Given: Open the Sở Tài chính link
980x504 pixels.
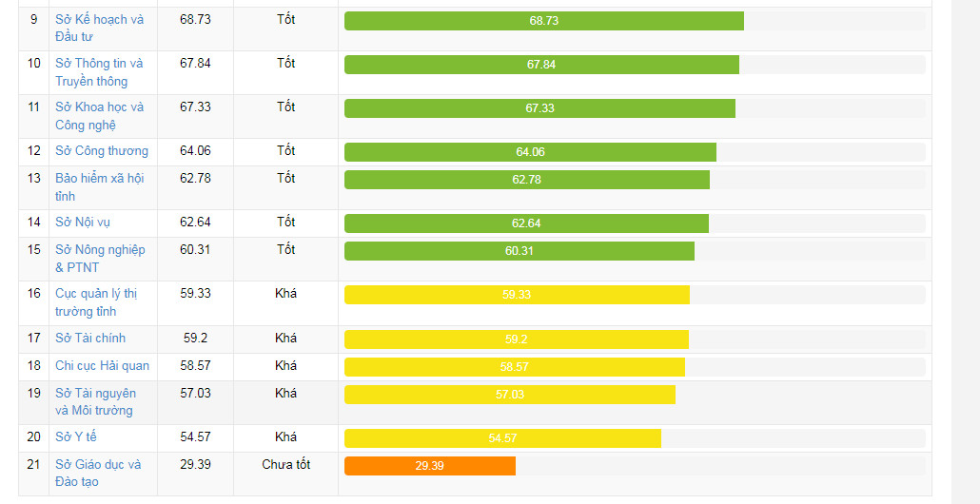Looking at the screenshot, I should 90,338.
